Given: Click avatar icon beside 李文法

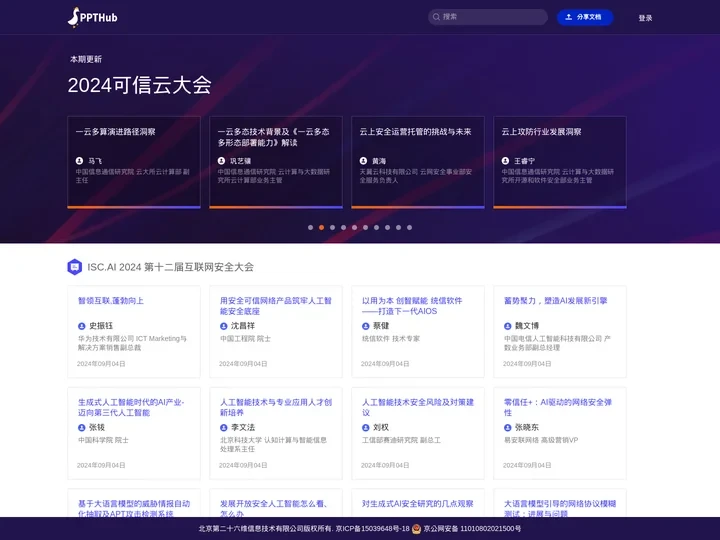Looking at the screenshot, I should click(224, 428).
